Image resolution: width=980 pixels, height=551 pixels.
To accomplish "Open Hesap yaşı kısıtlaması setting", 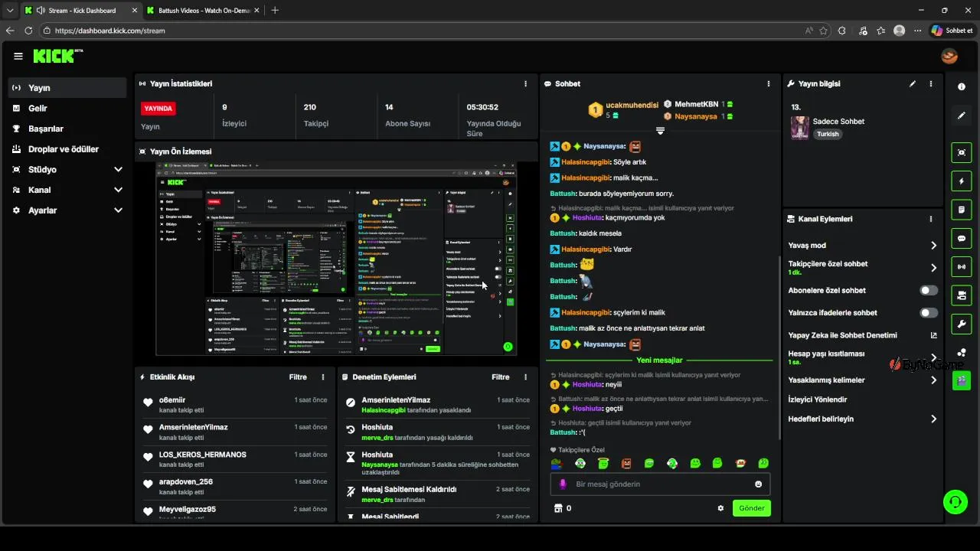I will click(863, 357).
